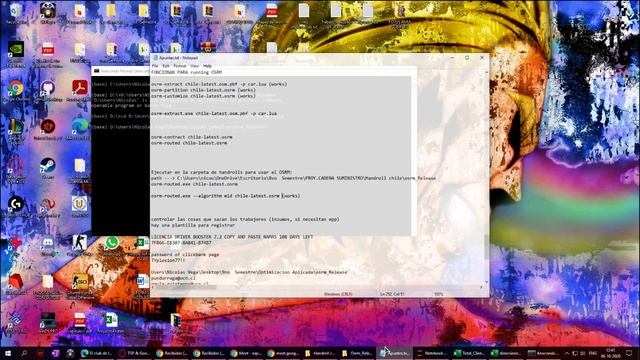Switch to Osrm_Release folder in taskbar
This screenshot has height=360, width=640.
(x=357, y=353)
